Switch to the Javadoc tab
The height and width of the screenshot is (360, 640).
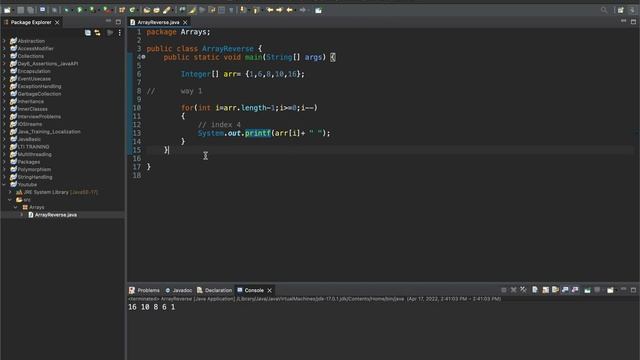(178, 290)
